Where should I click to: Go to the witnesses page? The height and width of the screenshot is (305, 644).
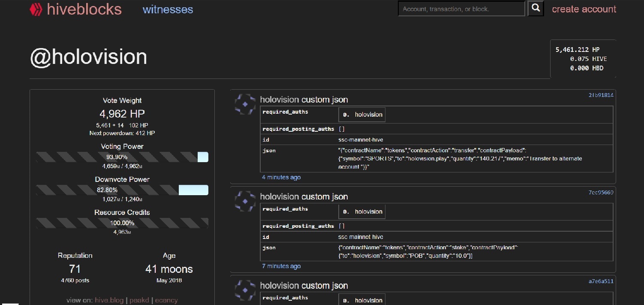coord(168,9)
